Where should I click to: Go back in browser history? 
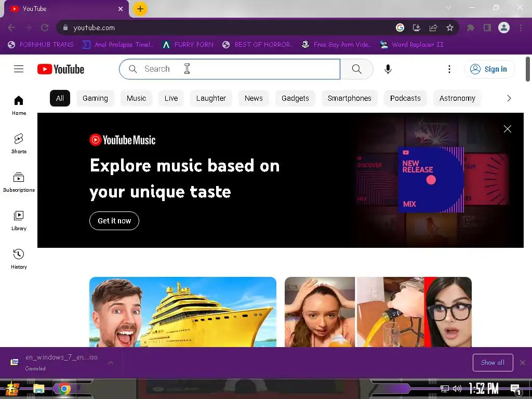click(11, 28)
